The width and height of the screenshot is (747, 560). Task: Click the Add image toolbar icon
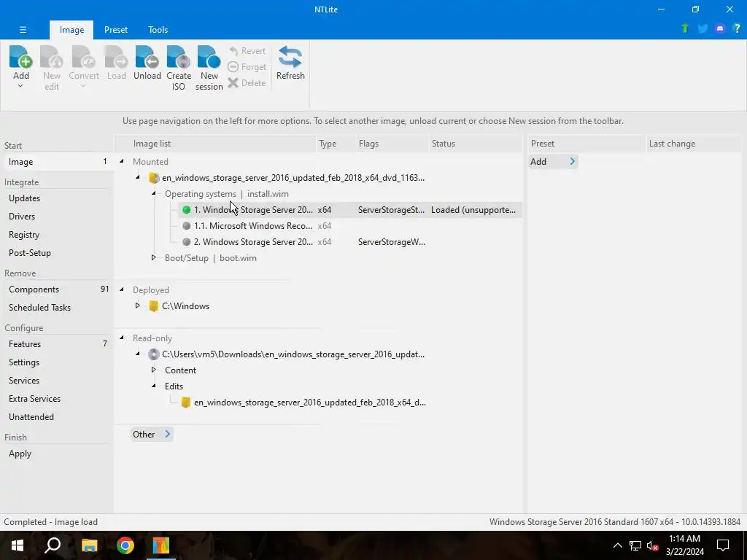(x=21, y=57)
